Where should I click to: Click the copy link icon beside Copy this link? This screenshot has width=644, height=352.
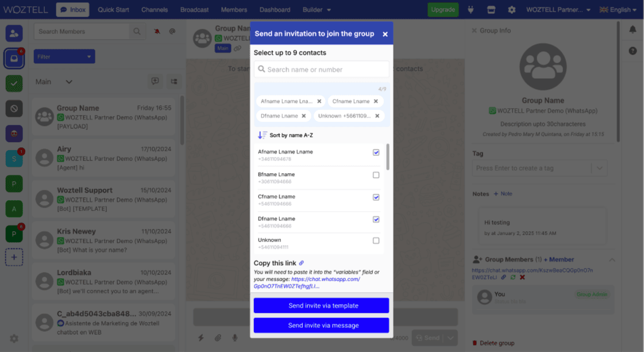[x=302, y=263]
